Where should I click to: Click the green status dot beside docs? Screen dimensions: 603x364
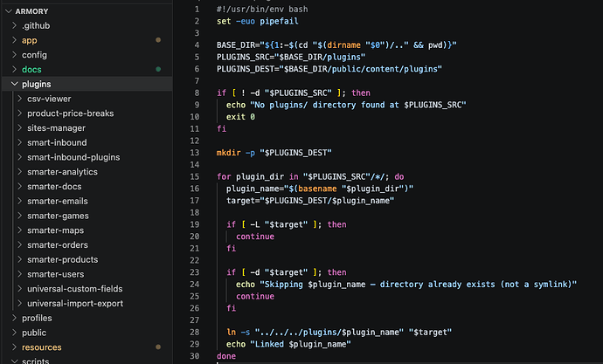click(158, 69)
